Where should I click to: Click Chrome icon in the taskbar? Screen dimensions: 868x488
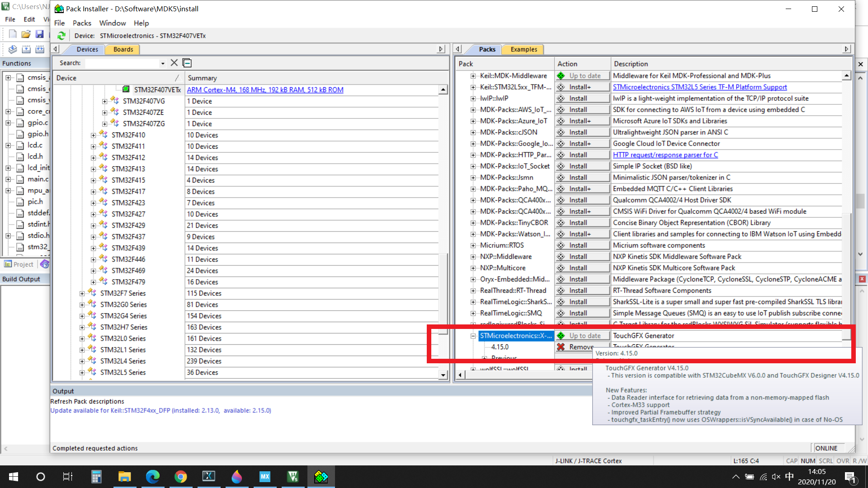point(181,477)
